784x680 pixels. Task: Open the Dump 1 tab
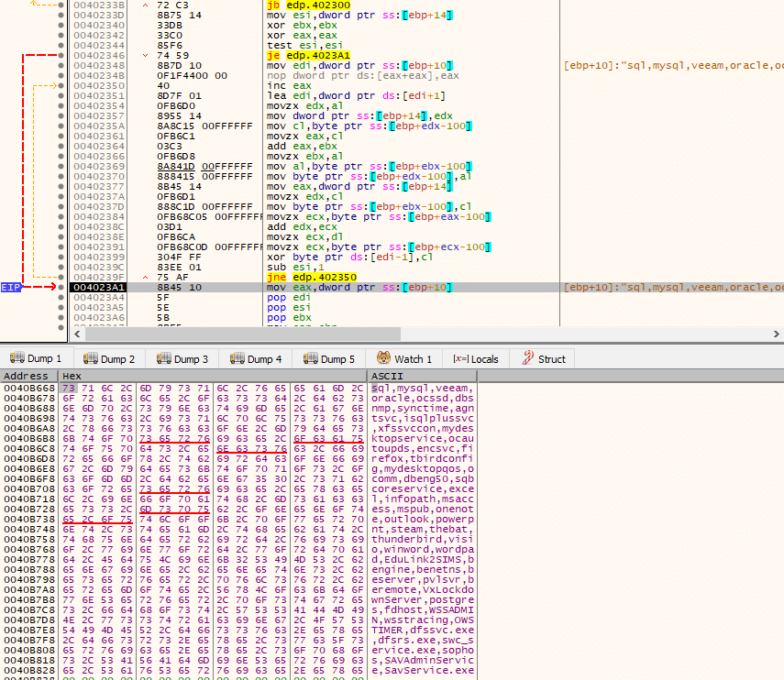[x=37, y=358]
